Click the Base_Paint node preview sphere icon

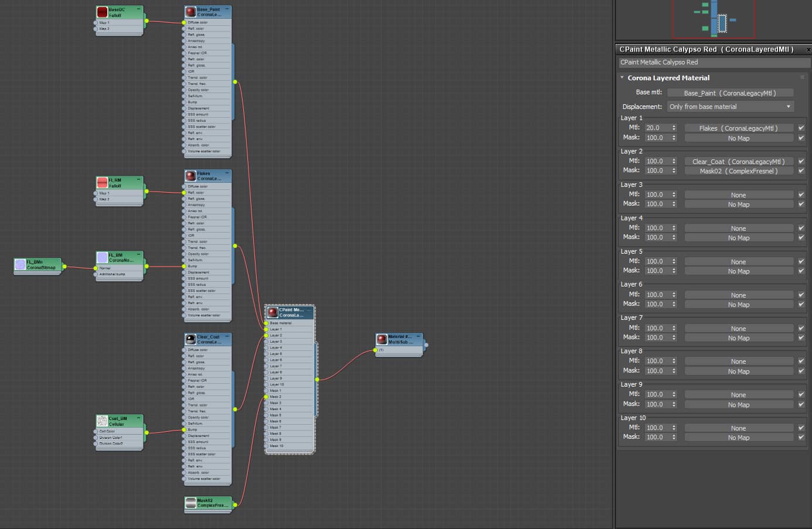pyautogui.click(x=191, y=12)
